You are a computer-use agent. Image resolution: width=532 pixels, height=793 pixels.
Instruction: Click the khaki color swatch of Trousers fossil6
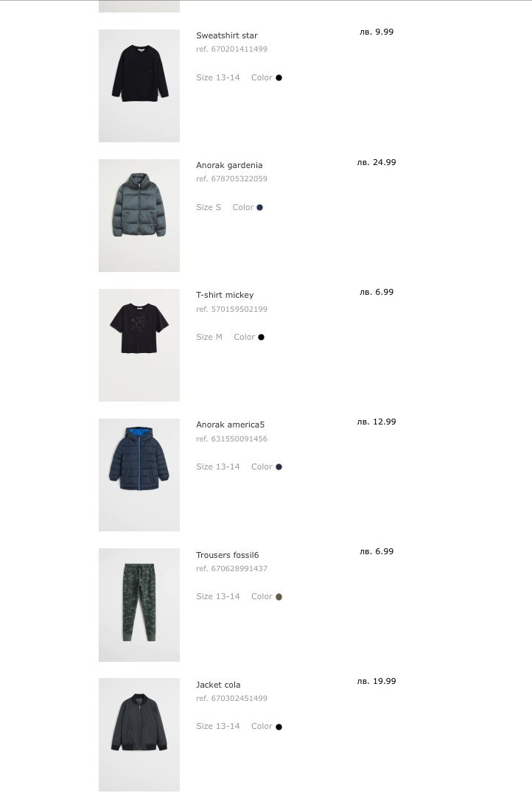coord(279,597)
